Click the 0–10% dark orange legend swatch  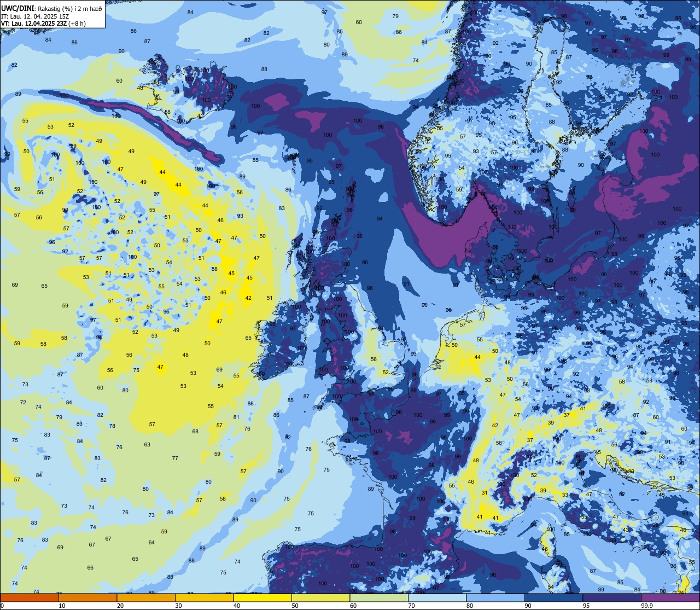[x=30, y=598]
